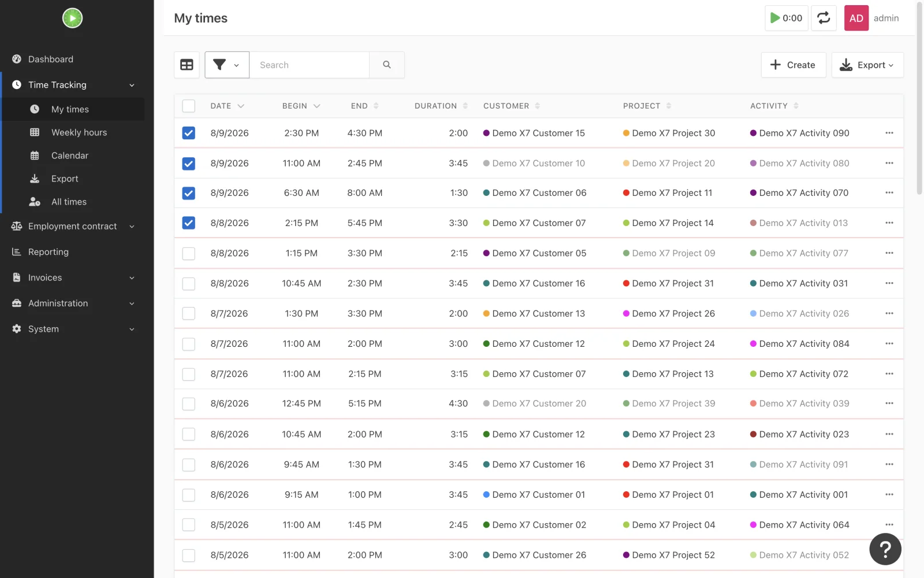Viewport: 924px width, 578px height.
Task: Click the Reporting chart icon in sidebar
Action: point(17,252)
